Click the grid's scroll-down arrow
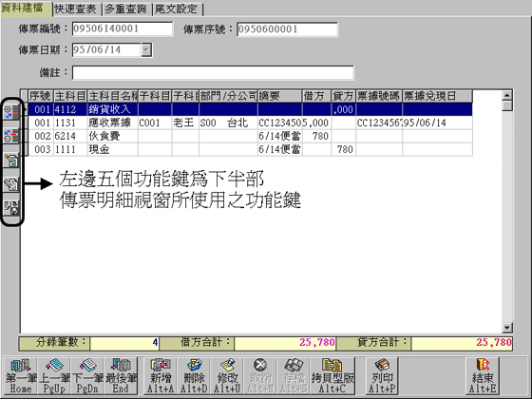 tap(507, 328)
